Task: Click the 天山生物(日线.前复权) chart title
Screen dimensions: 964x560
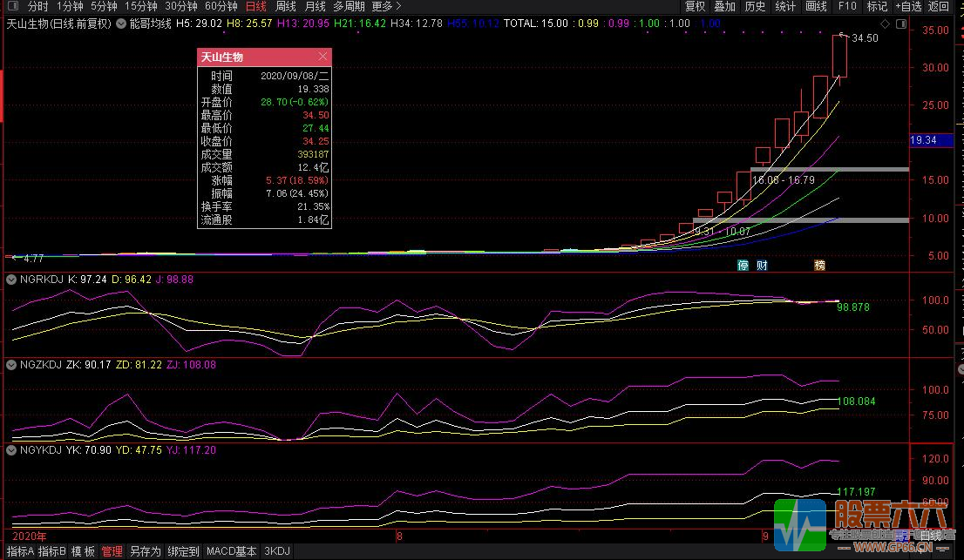Action: pos(59,24)
